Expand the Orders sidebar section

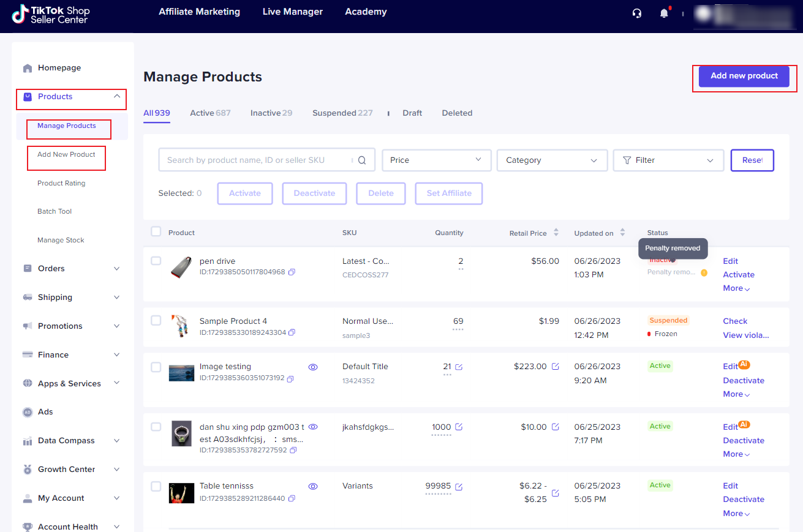coord(71,268)
